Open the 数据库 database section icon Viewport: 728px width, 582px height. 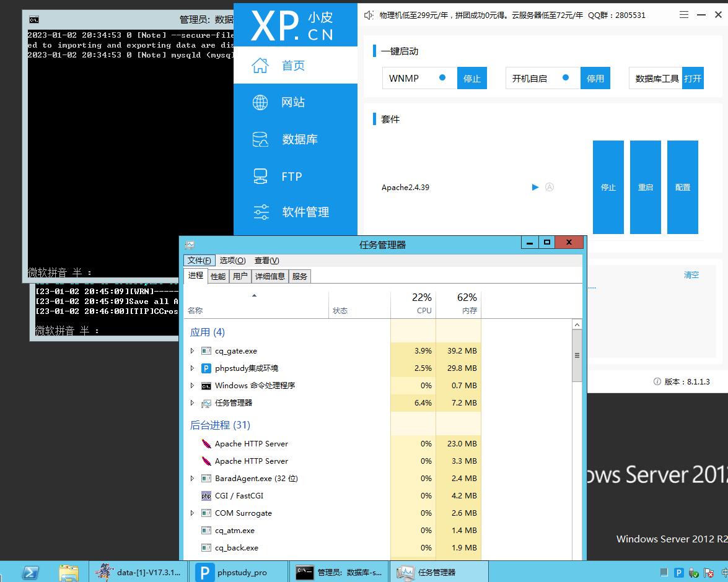pyautogui.click(x=260, y=139)
